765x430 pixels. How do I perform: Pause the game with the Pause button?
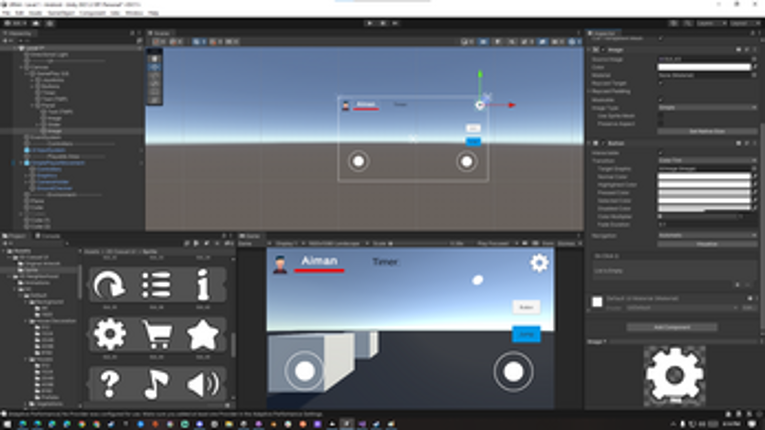382,23
